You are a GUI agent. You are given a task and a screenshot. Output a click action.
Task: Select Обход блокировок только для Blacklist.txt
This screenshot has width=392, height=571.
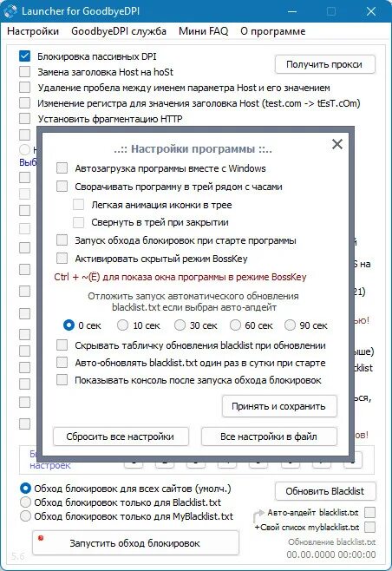click(x=25, y=502)
